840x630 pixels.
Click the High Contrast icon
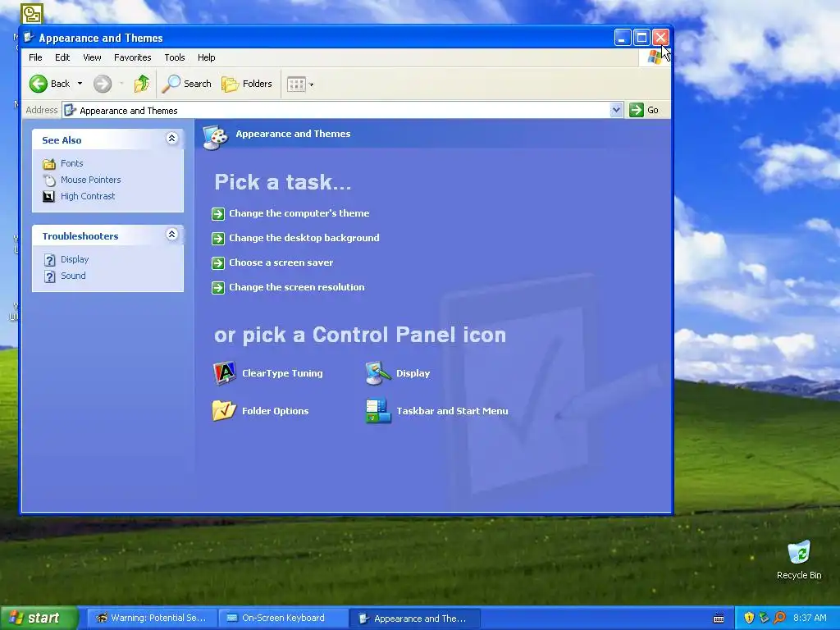48,197
